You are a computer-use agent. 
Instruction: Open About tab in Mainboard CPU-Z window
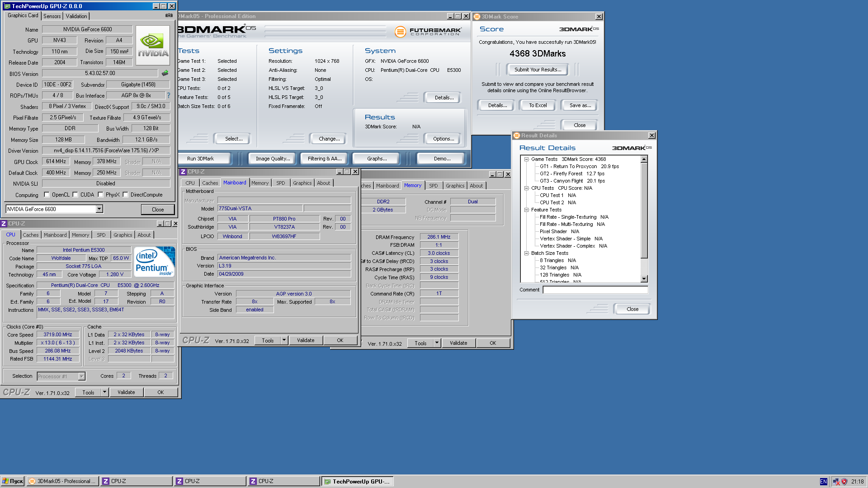(324, 183)
